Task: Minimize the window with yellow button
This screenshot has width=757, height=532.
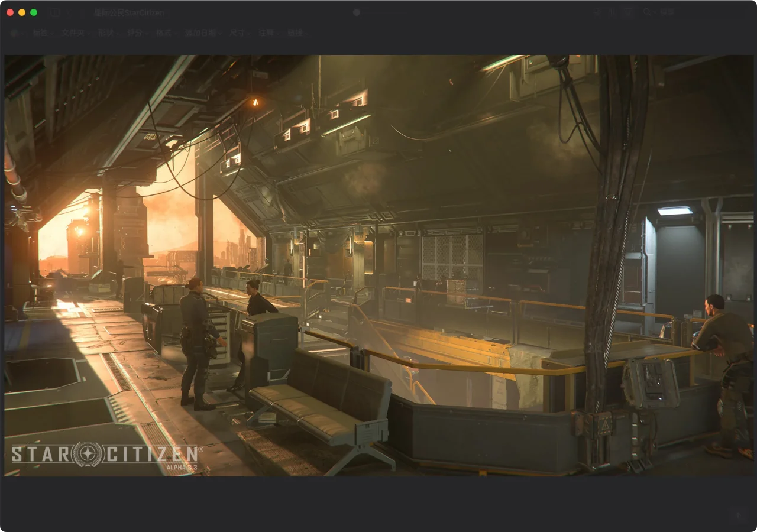Action: 22,12
